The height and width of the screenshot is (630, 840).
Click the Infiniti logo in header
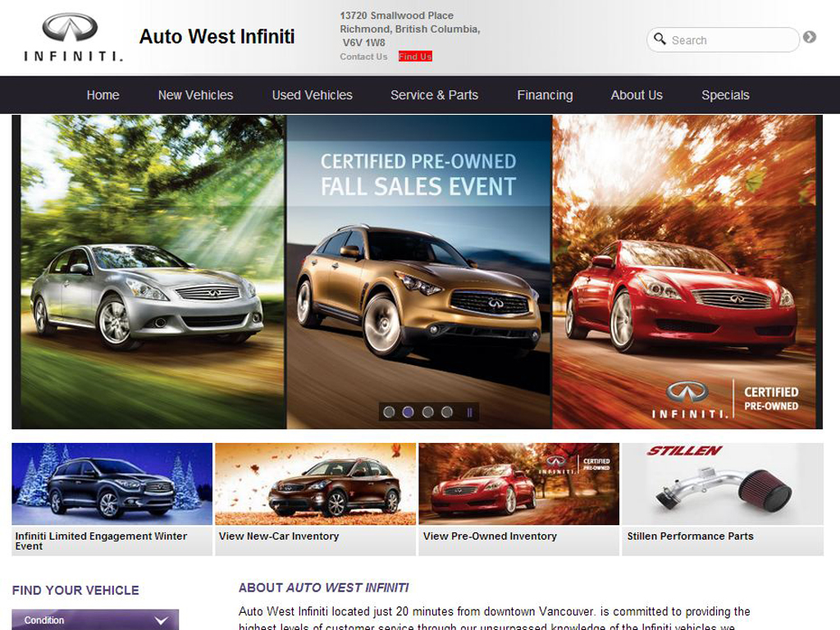[x=73, y=37]
